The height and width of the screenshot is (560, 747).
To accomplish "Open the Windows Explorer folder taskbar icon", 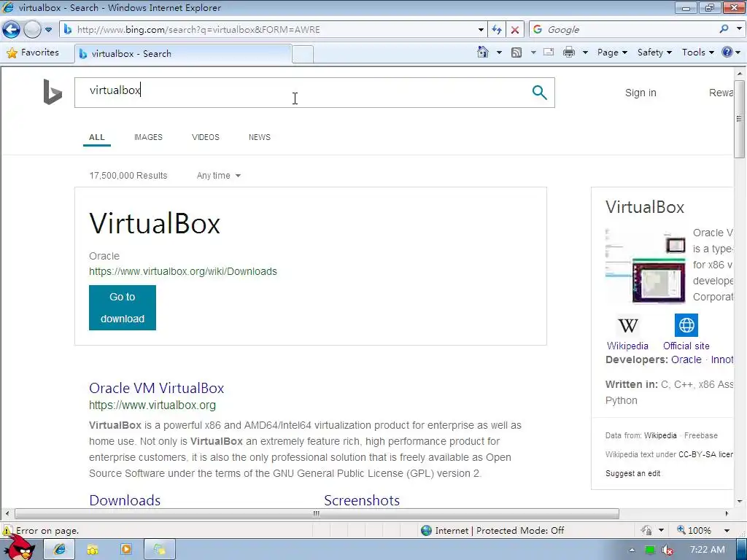I will pos(93,550).
